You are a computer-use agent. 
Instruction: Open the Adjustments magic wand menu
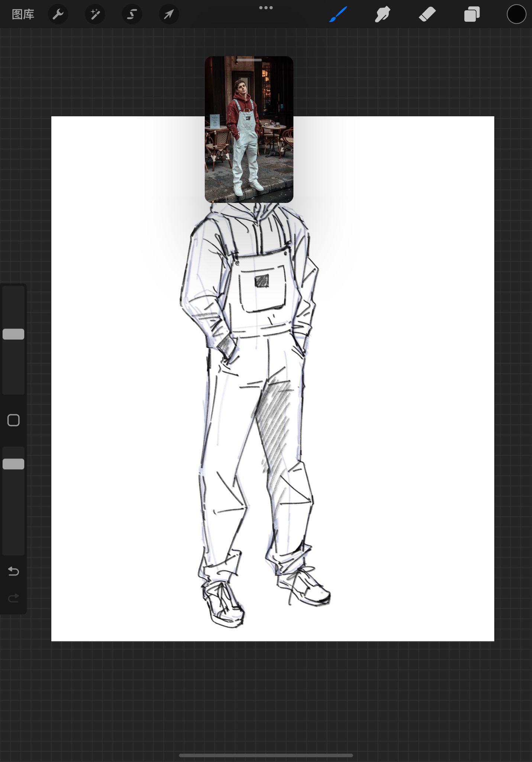[95, 15]
